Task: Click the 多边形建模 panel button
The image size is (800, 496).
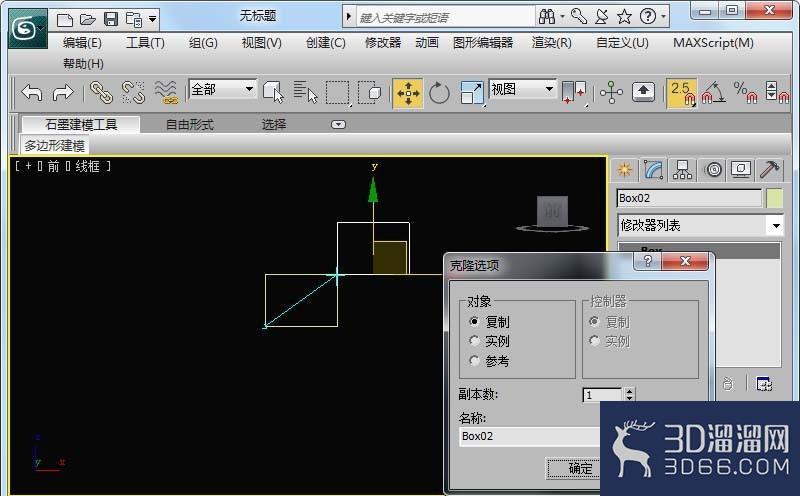Action: coord(55,146)
